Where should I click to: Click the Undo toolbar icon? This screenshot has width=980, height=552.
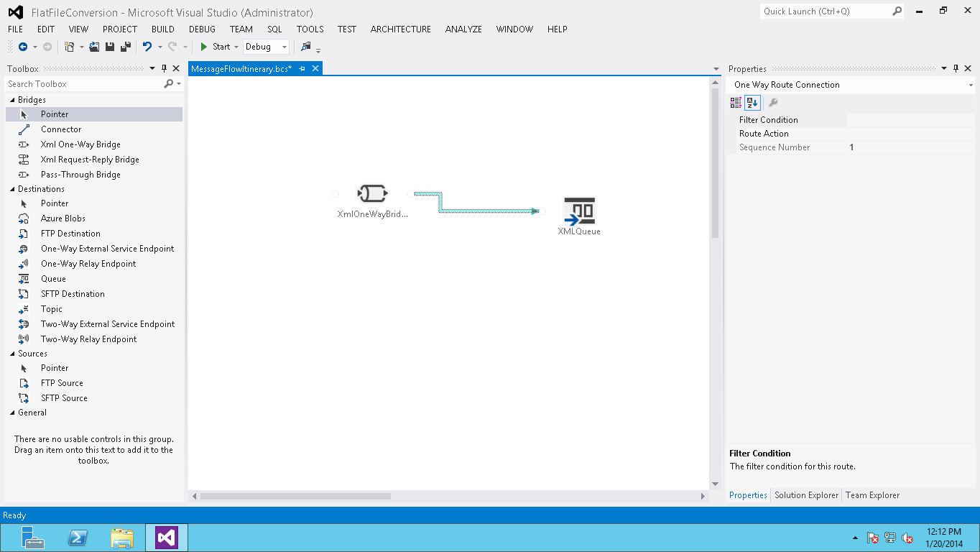pos(147,47)
